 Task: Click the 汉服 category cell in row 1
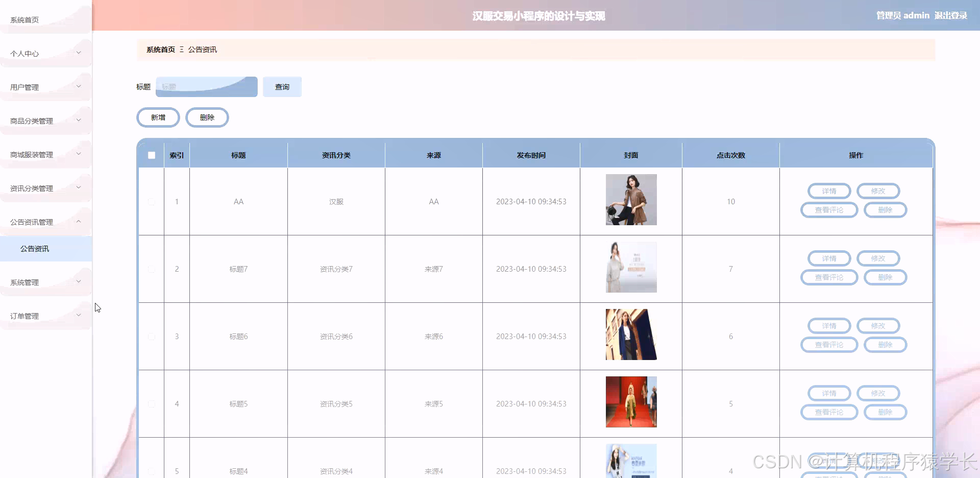pos(336,202)
